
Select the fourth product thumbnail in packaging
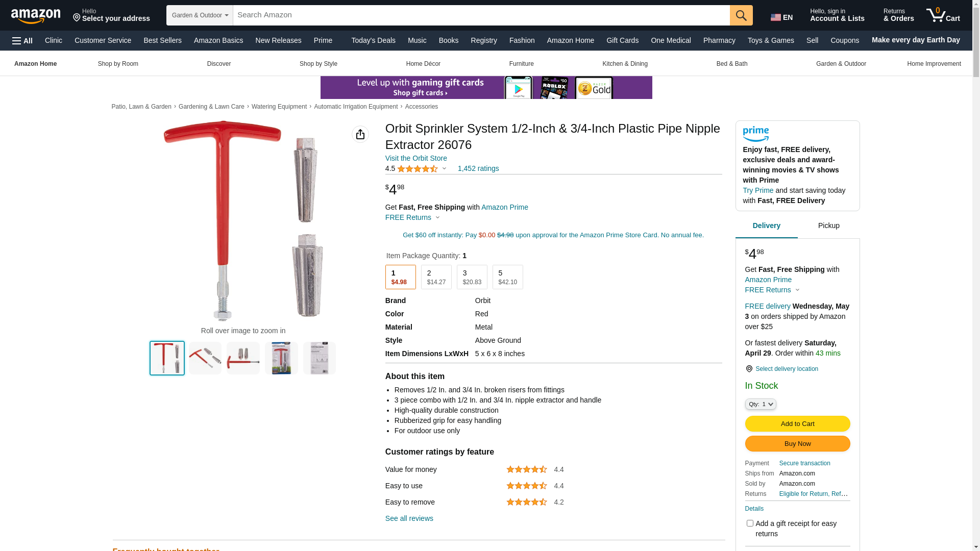point(281,358)
